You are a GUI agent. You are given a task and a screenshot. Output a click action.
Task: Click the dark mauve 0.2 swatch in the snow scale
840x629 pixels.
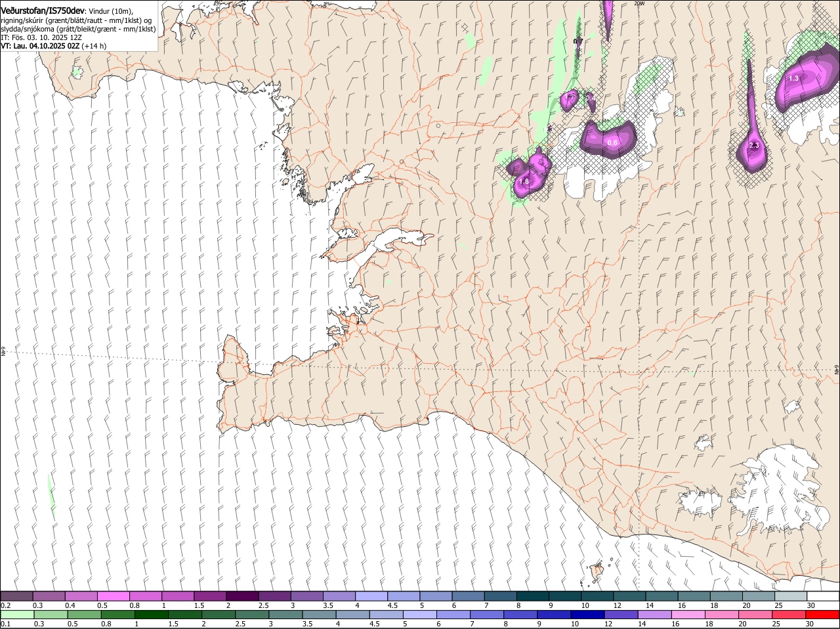tap(16, 596)
